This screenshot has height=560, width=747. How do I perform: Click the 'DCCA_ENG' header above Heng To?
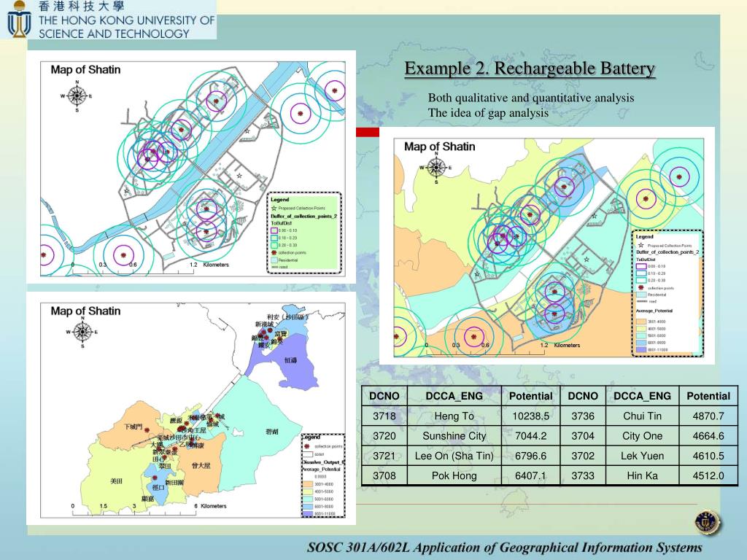454,396
